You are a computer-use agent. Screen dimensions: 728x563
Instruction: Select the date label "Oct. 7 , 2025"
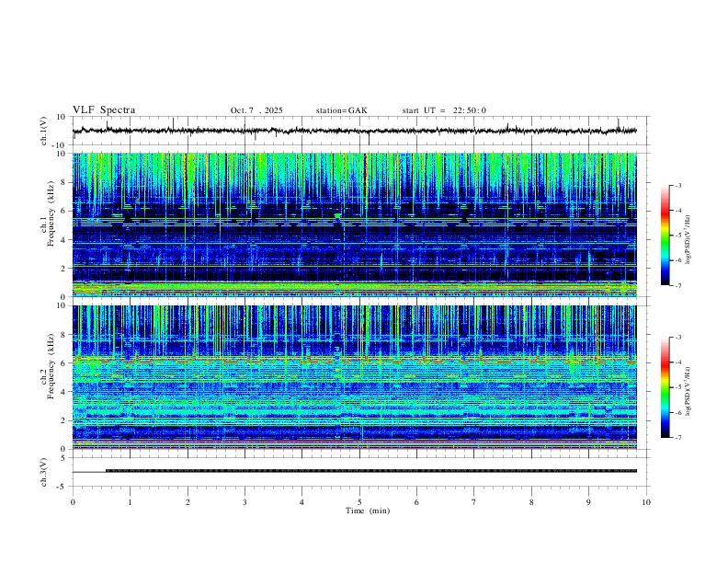pyautogui.click(x=256, y=110)
